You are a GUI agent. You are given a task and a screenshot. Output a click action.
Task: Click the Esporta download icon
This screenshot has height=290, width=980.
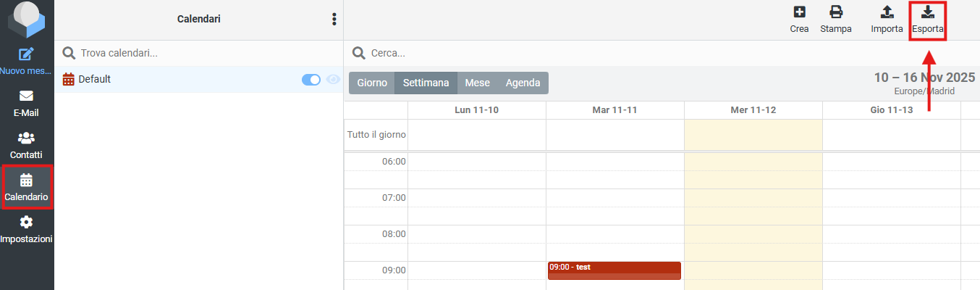[927, 12]
